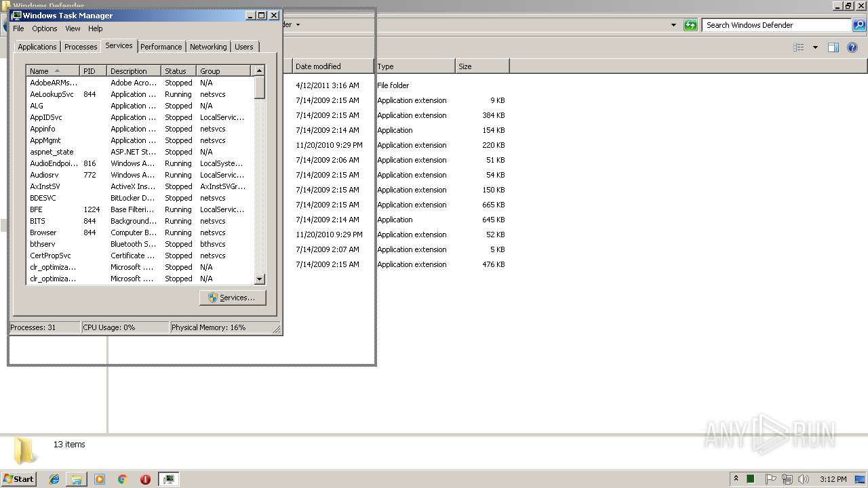Sort files by Date modified column
The image size is (868, 488).
click(x=333, y=66)
